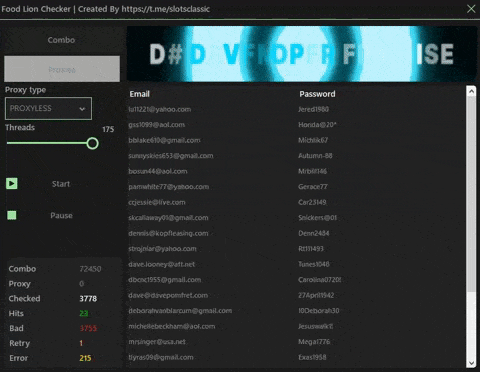Screen dimensions: 480x372
Task: Click the Email column header
Action: point(139,94)
